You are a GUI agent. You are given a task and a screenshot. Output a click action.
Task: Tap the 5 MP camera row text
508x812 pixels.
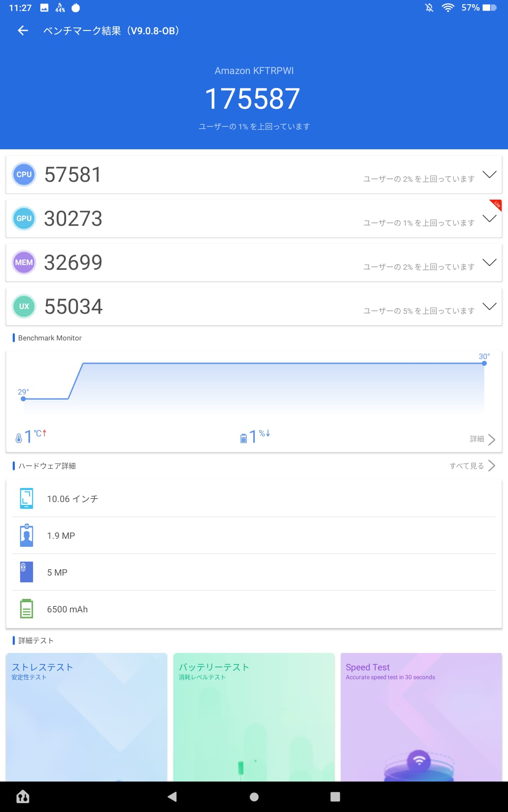[x=57, y=573]
